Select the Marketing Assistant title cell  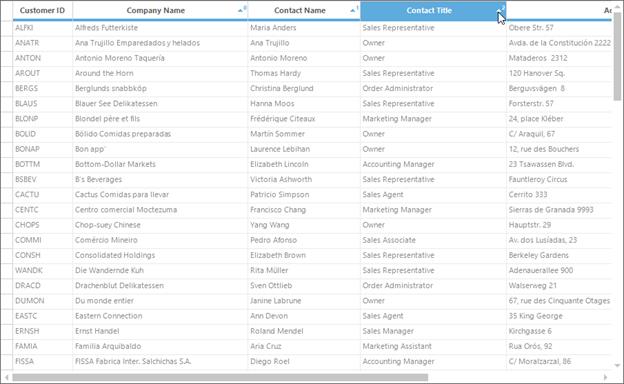point(433,346)
